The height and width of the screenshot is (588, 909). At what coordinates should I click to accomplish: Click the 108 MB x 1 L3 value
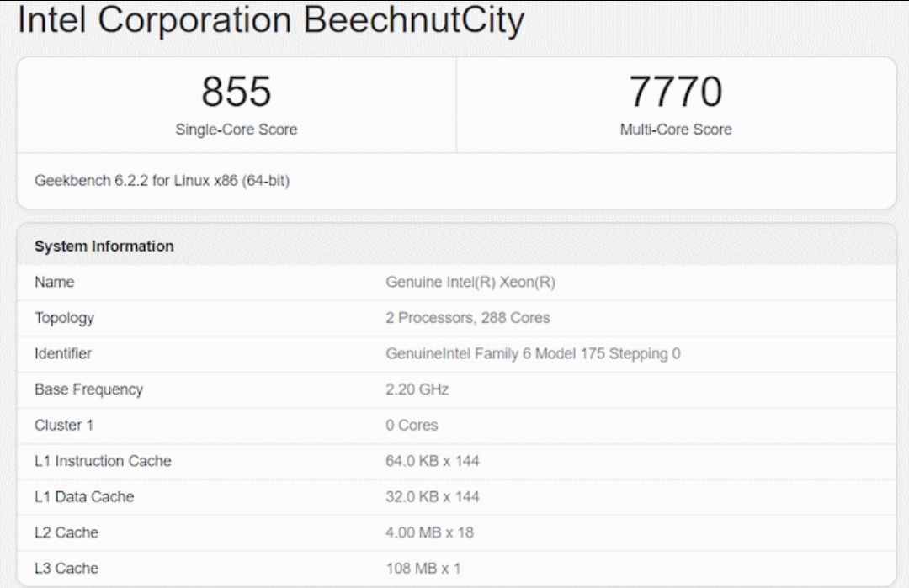click(423, 569)
